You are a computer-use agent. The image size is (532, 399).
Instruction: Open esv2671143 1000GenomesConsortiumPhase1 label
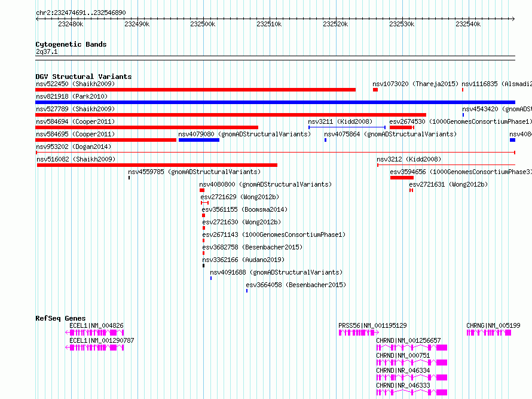point(274,234)
